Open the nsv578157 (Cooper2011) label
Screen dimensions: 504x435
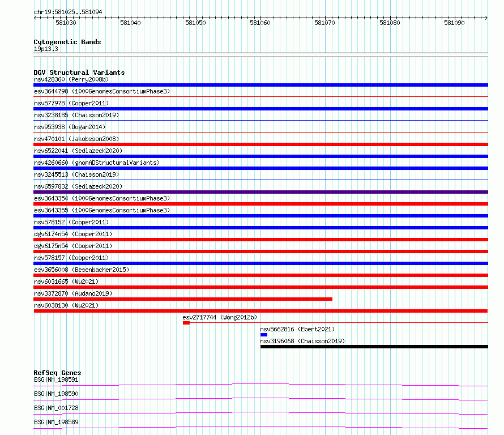(x=71, y=258)
